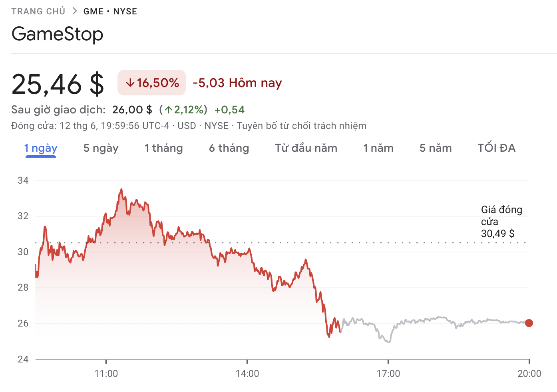Open the 6 tháng time range
The image size is (557, 392).
[x=229, y=148]
